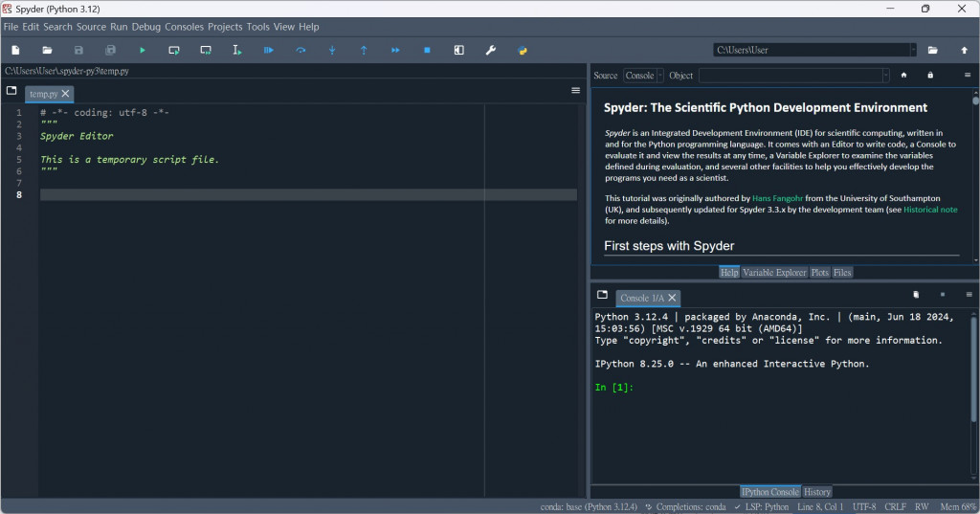This screenshot has height=514, width=980.
Task: Open PYTHONPATH manager Python icon
Action: tap(523, 50)
